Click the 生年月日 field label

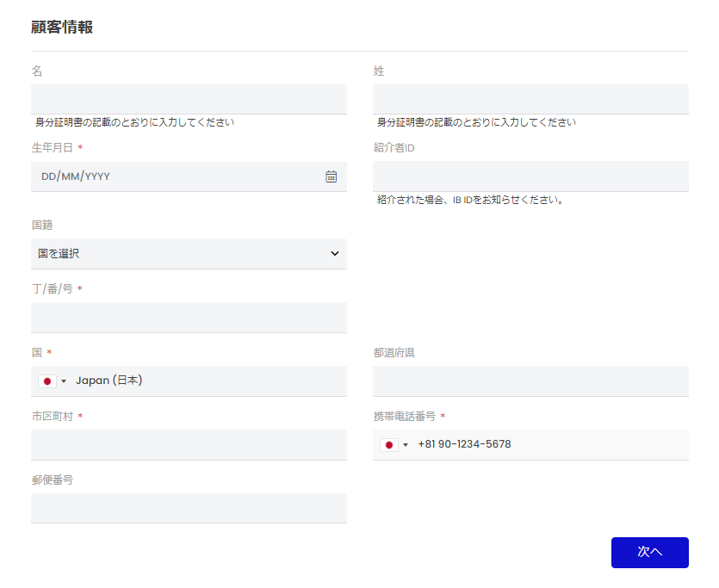coord(52,148)
